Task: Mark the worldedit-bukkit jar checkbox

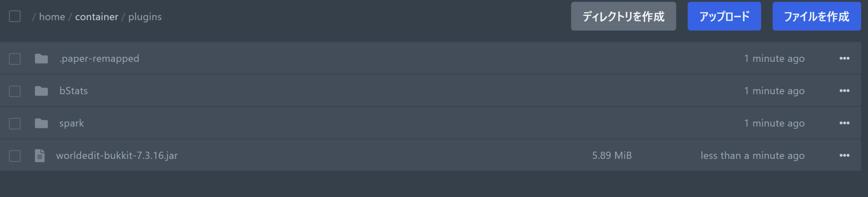Action: click(x=15, y=156)
